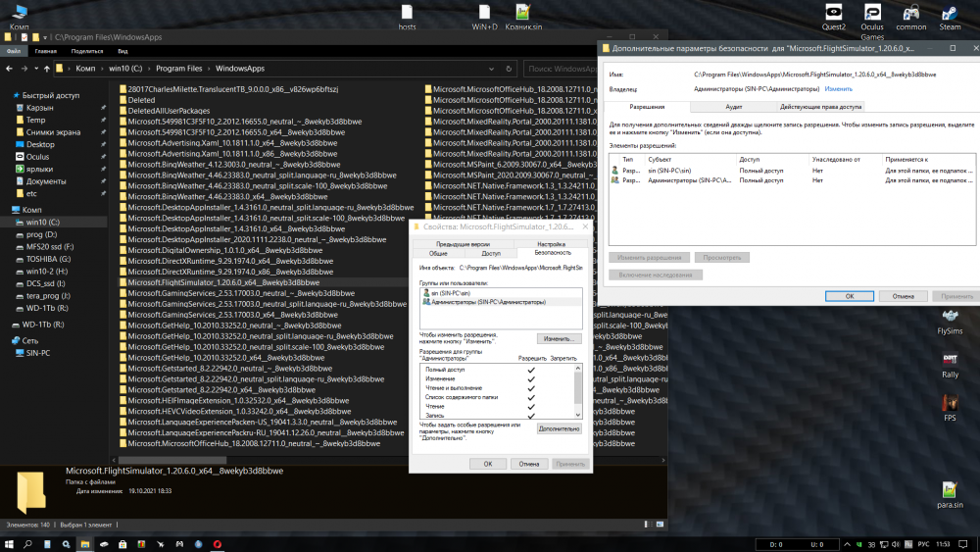Open the Вид ribbon tab
980x552 pixels.
click(122, 51)
